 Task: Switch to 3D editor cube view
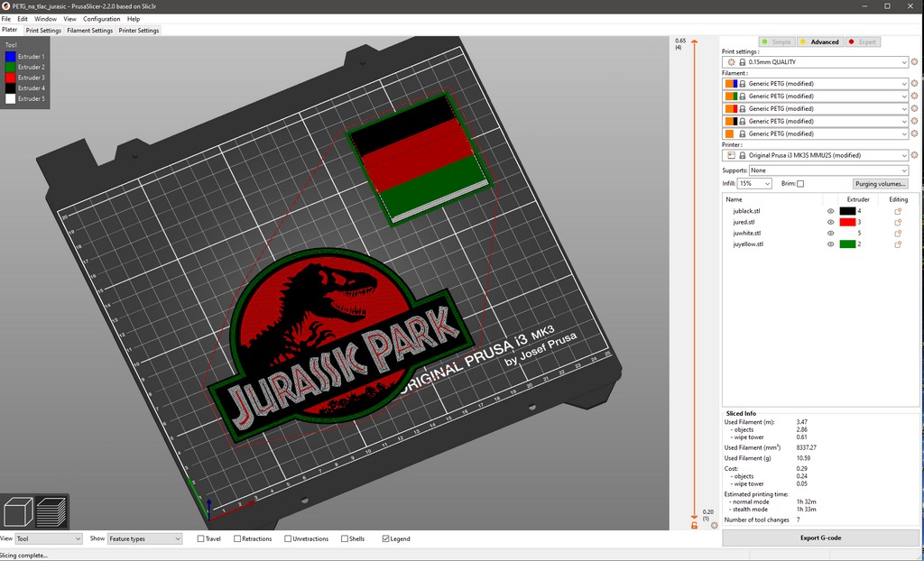coord(18,511)
